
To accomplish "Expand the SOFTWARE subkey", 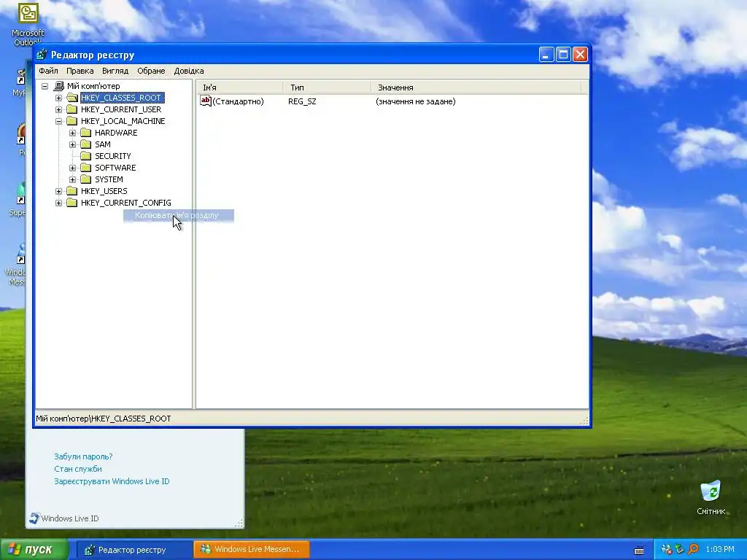I will pos(72,168).
